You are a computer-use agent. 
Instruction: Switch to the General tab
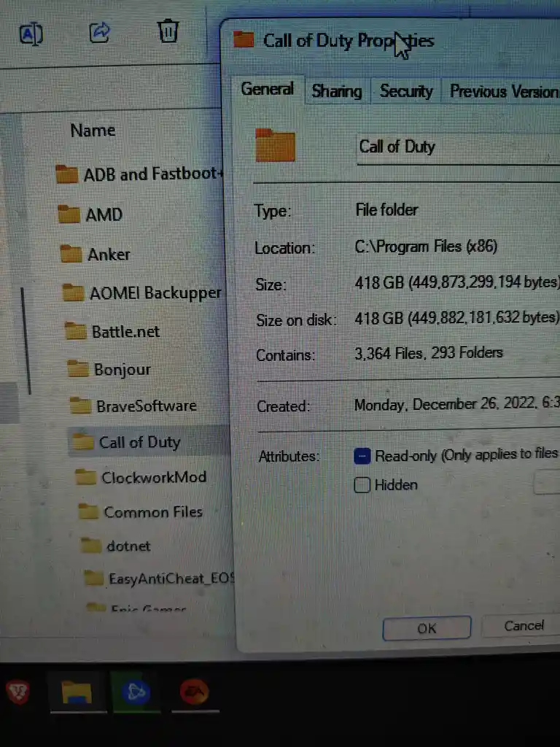click(267, 89)
